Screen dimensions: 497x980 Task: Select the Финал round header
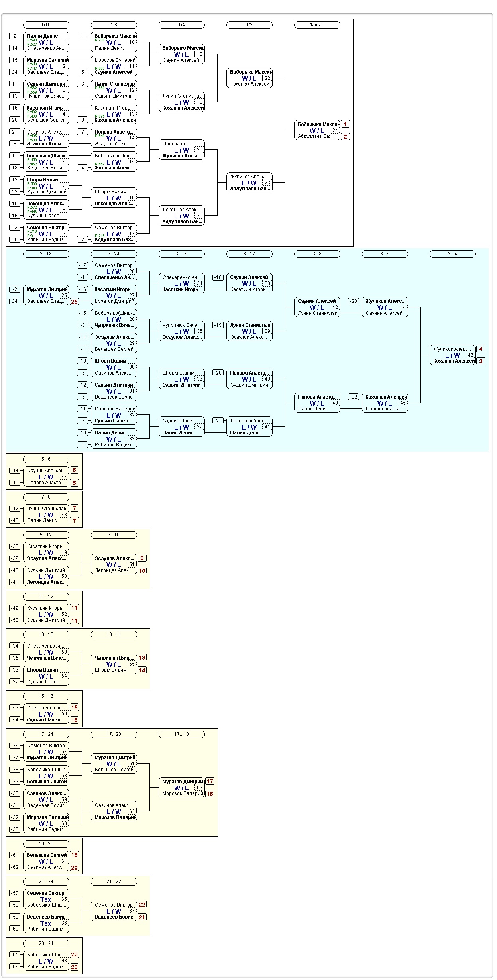317,25
